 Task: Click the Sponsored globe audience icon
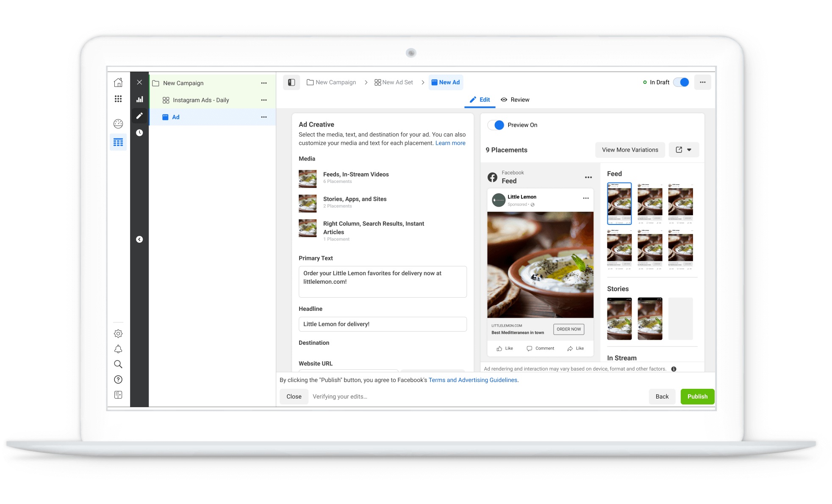click(532, 205)
